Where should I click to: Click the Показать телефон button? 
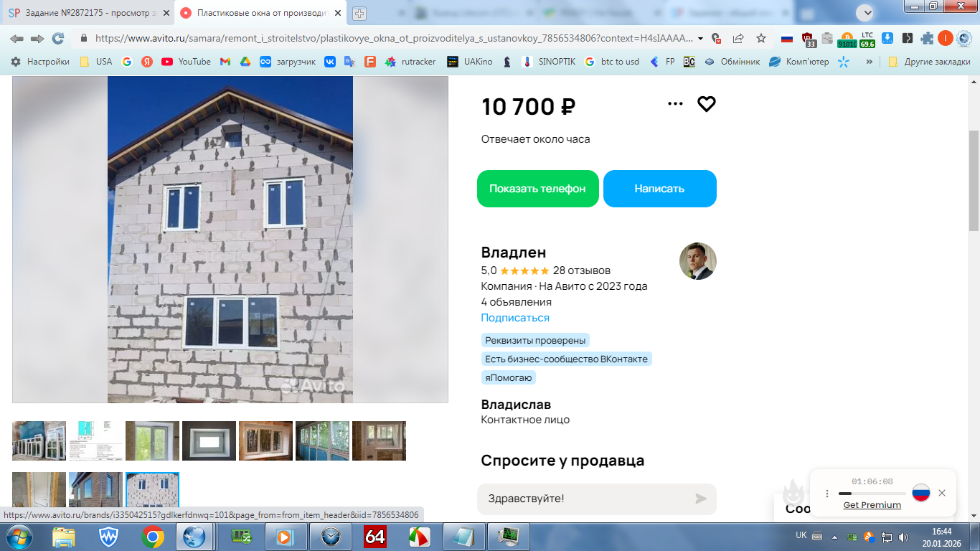point(538,189)
